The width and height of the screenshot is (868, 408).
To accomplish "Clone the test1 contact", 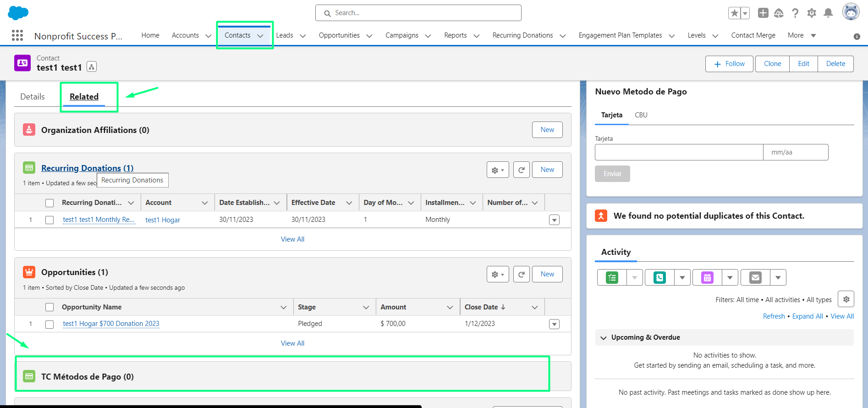I will [772, 64].
